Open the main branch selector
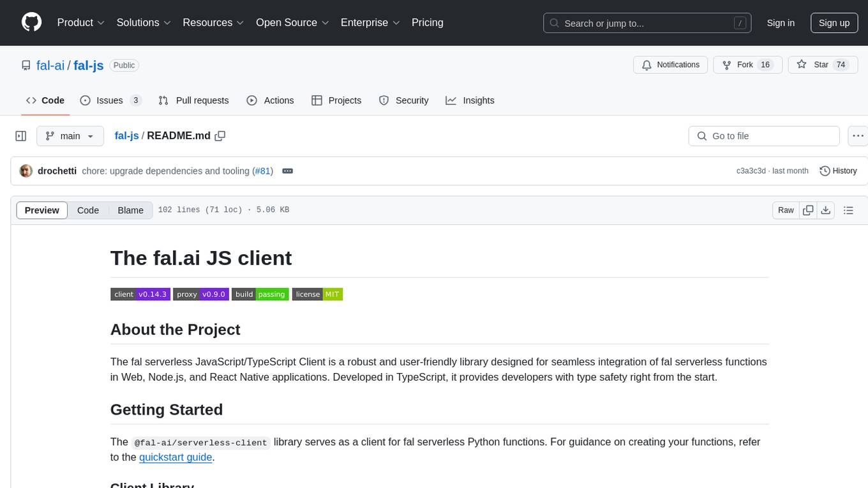This screenshot has width=868, height=488. [70, 136]
